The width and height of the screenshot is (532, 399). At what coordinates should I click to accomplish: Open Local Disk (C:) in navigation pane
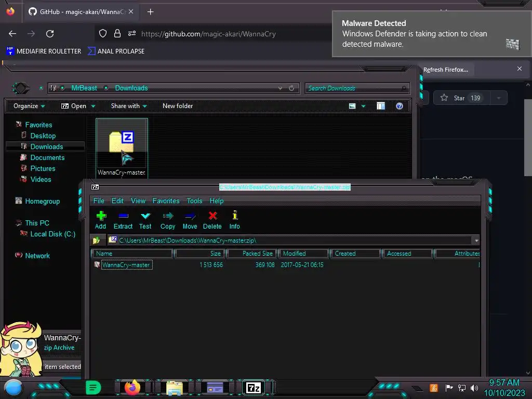(x=53, y=234)
